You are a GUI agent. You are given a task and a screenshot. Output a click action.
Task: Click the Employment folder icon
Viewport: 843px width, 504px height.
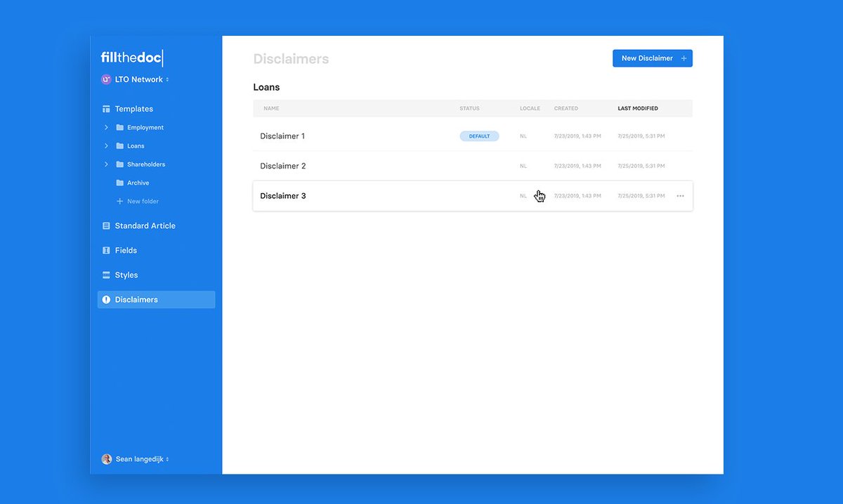pyautogui.click(x=119, y=128)
